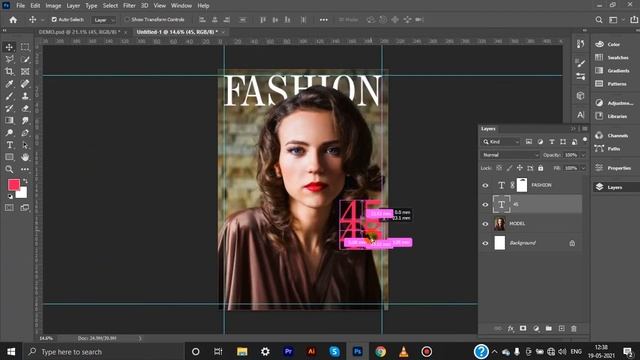The height and width of the screenshot is (360, 640).
Task: Select the Lasso tool
Action: point(9,60)
